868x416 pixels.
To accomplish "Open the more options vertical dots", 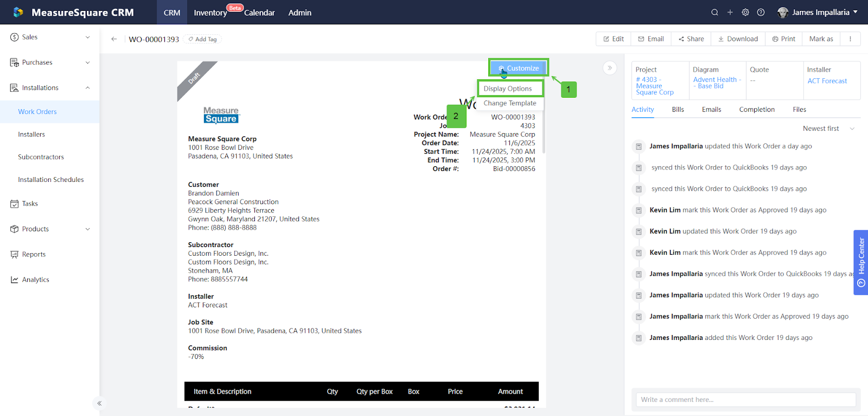I will tap(850, 39).
